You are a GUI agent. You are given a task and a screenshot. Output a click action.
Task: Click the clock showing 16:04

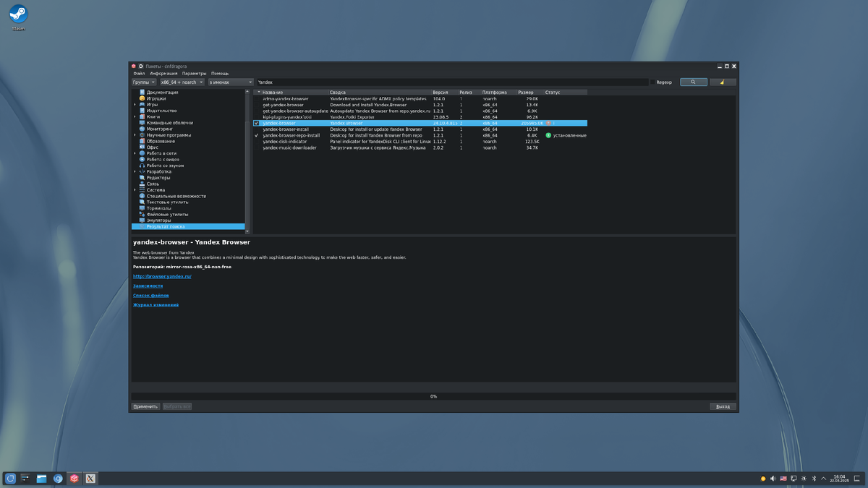pos(839,479)
